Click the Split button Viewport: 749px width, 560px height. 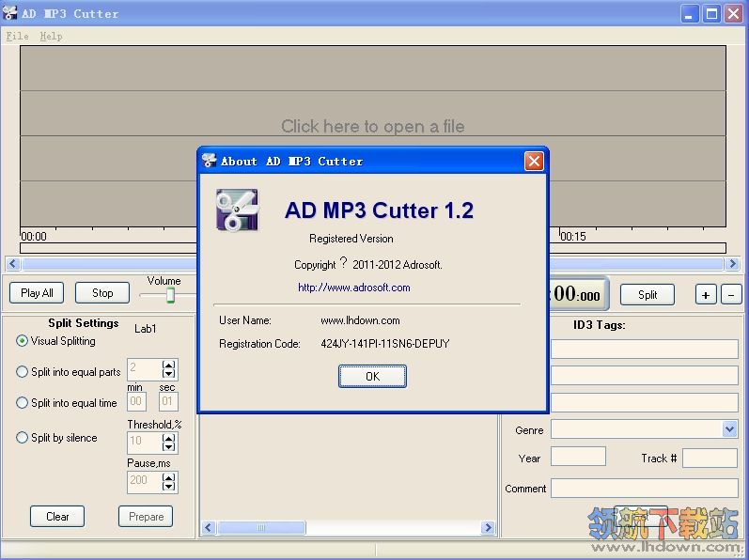[x=648, y=294]
